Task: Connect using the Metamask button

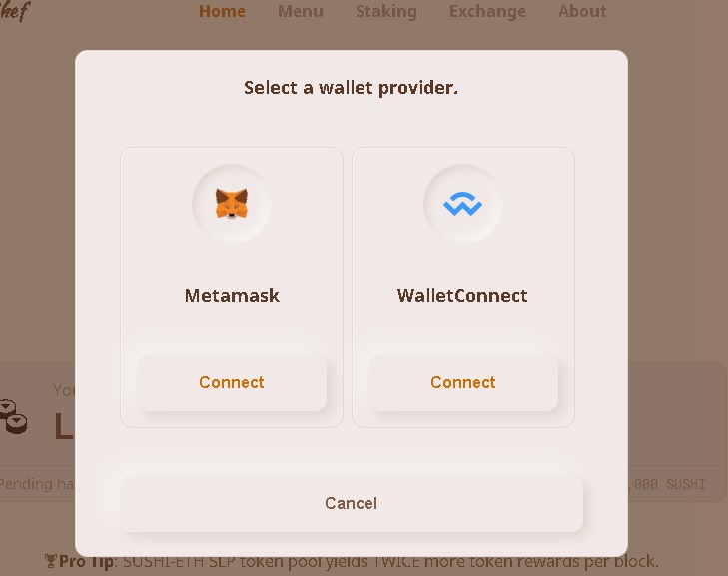Action: coord(232,383)
